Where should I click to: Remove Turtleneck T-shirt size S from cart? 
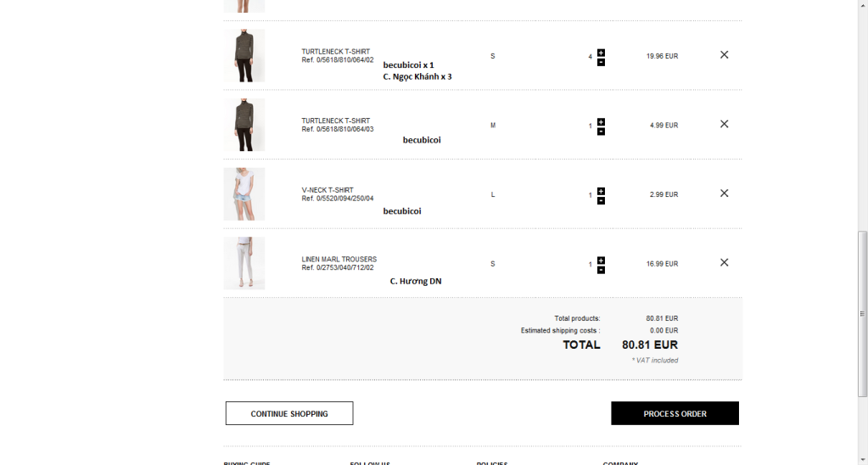click(x=724, y=55)
